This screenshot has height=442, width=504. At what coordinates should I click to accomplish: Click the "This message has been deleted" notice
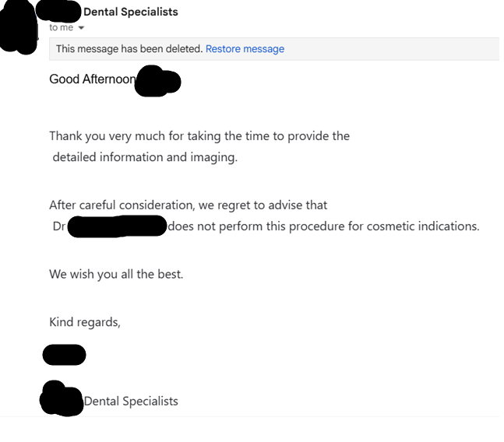(129, 49)
